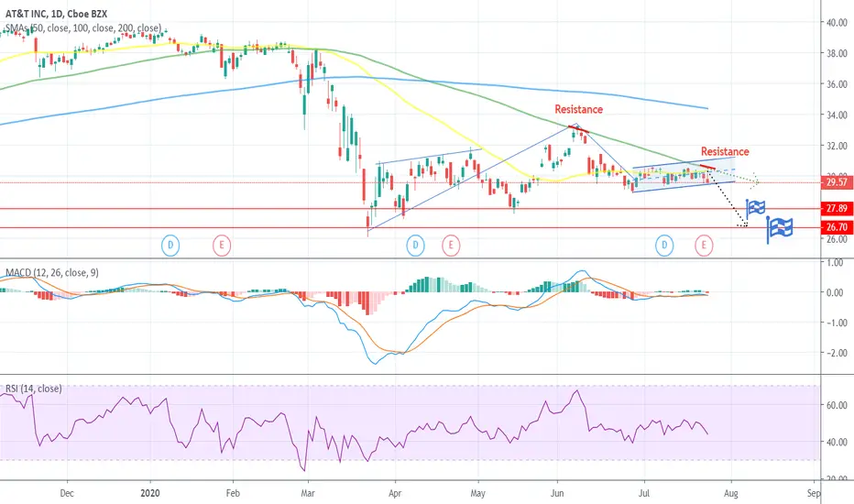Click the 40.00 value on RSI scale
Screen dimensions: 854x504
point(838,442)
